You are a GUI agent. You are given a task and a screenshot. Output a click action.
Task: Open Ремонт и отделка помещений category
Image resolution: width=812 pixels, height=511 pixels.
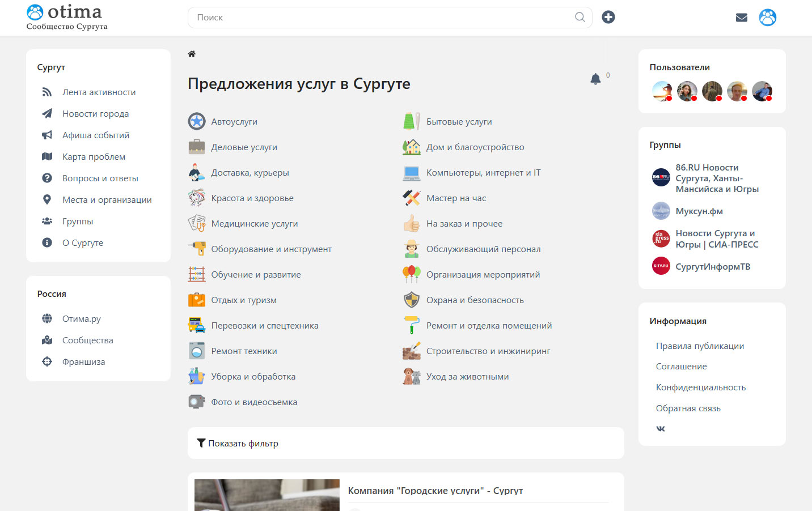pos(489,325)
